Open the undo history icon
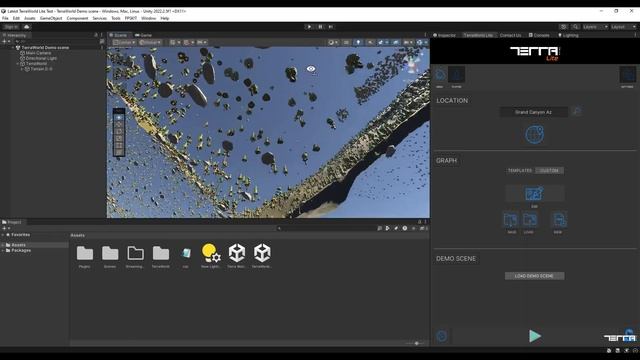 coord(564,27)
